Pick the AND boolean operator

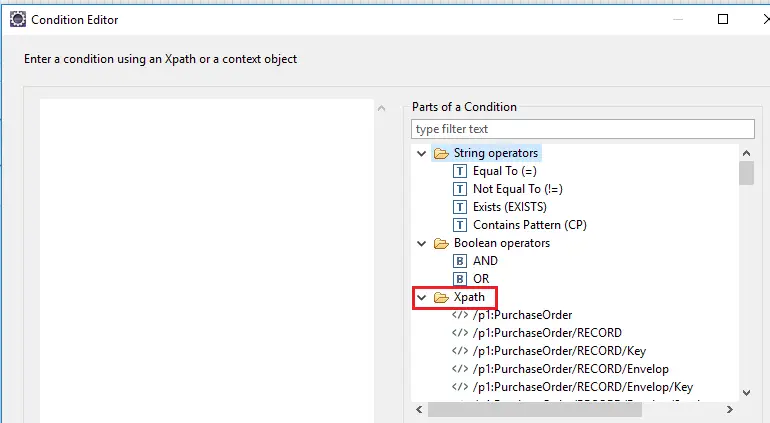point(485,261)
